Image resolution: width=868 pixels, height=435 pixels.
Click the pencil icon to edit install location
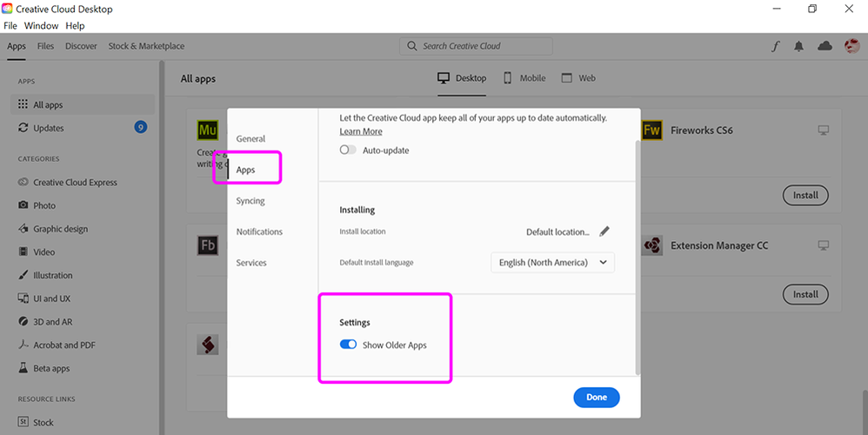coord(604,231)
